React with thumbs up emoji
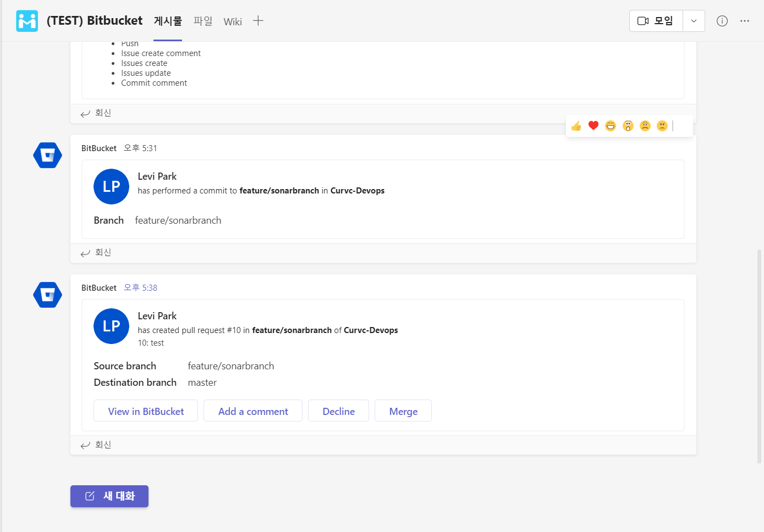The height and width of the screenshot is (532, 764). pyautogui.click(x=576, y=126)
